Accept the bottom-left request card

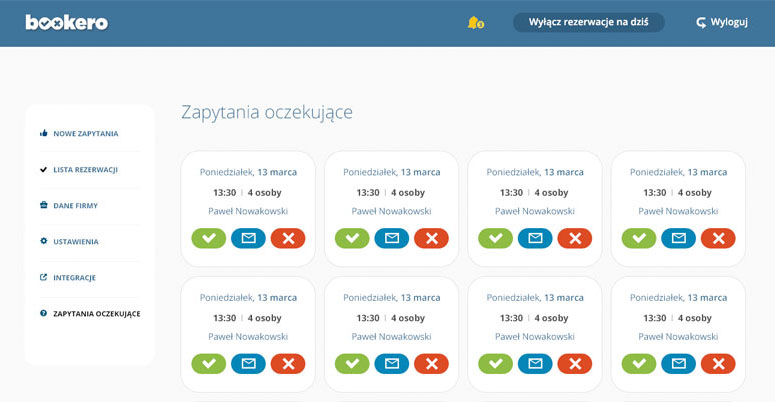[x=208, y=364]
